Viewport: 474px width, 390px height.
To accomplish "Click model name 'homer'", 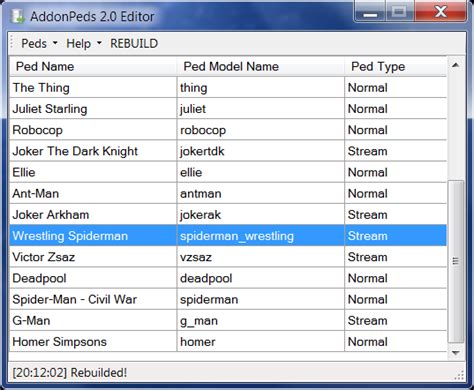I will (198, 342).
